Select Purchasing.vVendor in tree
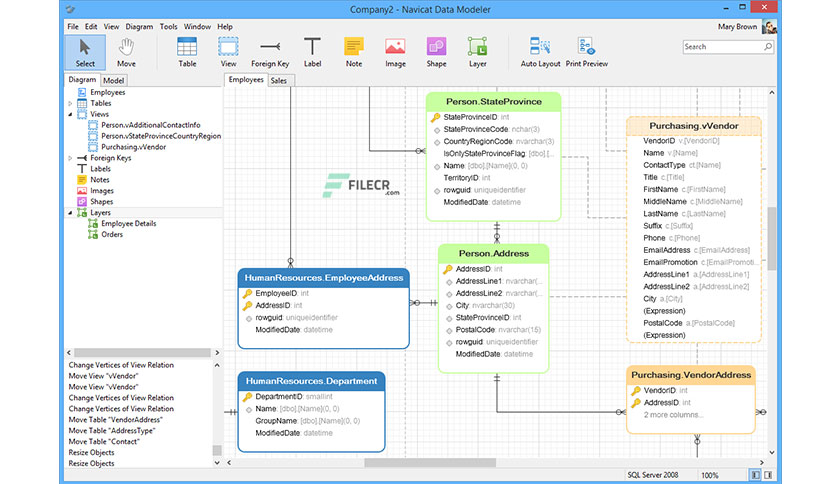Screen dimensions: 836x484 [x=133, y=147]
